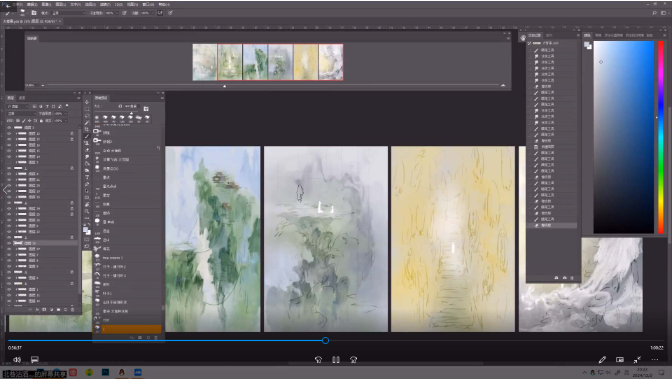Screen dimensions: 672x379
Task: Open the tool preset picker in options bar
Action: pyautogui.click(x=9, y=13)
